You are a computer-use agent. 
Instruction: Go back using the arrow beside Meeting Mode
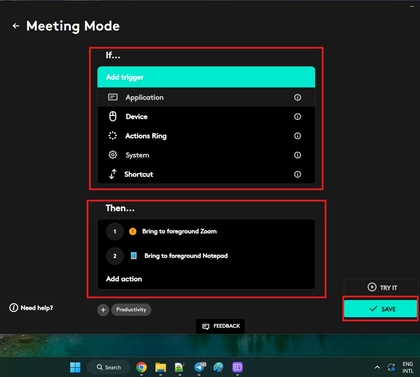pos(16,26)
